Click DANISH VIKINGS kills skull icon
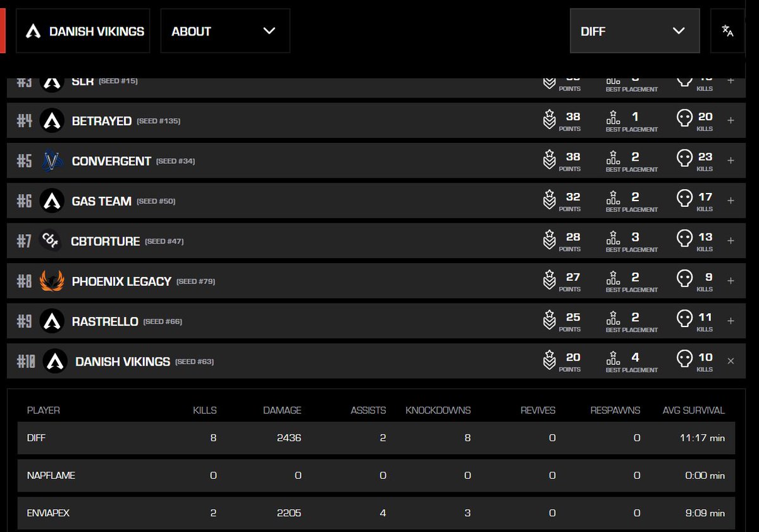759x532 pixels. (x=684, y=359)
